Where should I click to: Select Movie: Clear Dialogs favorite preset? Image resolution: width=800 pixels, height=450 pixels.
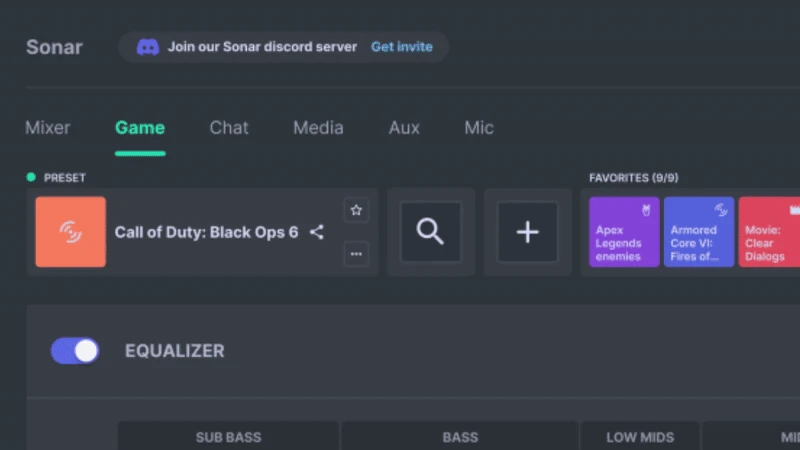(x=769, y=232)
